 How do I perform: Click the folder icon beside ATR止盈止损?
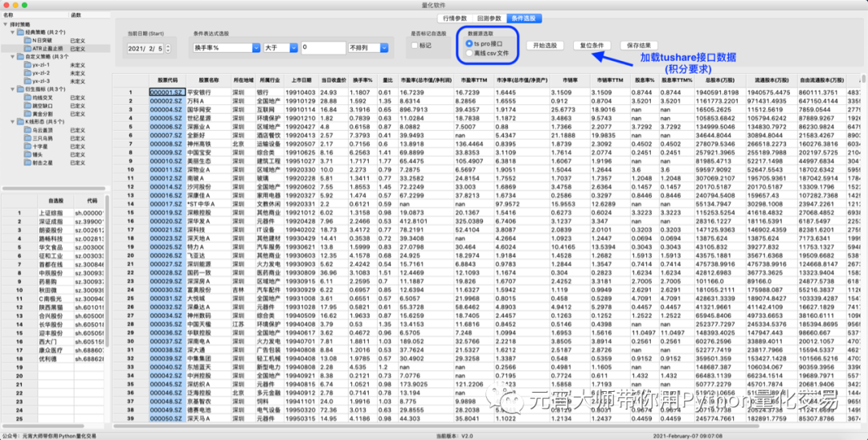pos(27,49)
